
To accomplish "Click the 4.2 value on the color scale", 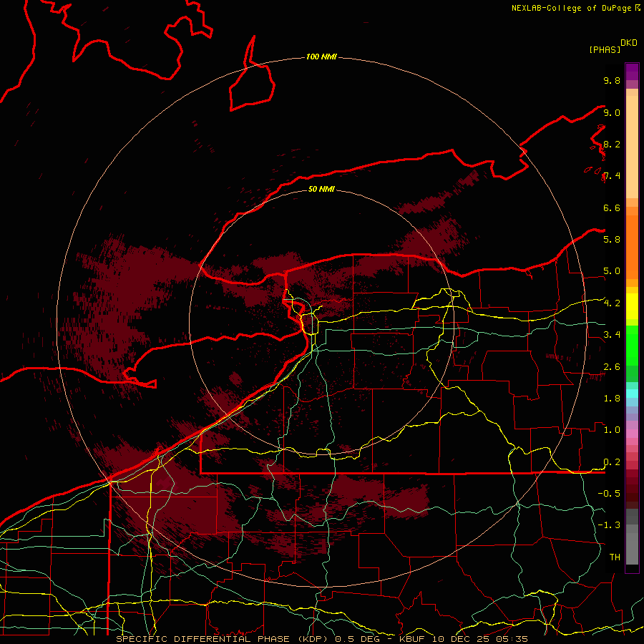I will click(x=612, y=303).
